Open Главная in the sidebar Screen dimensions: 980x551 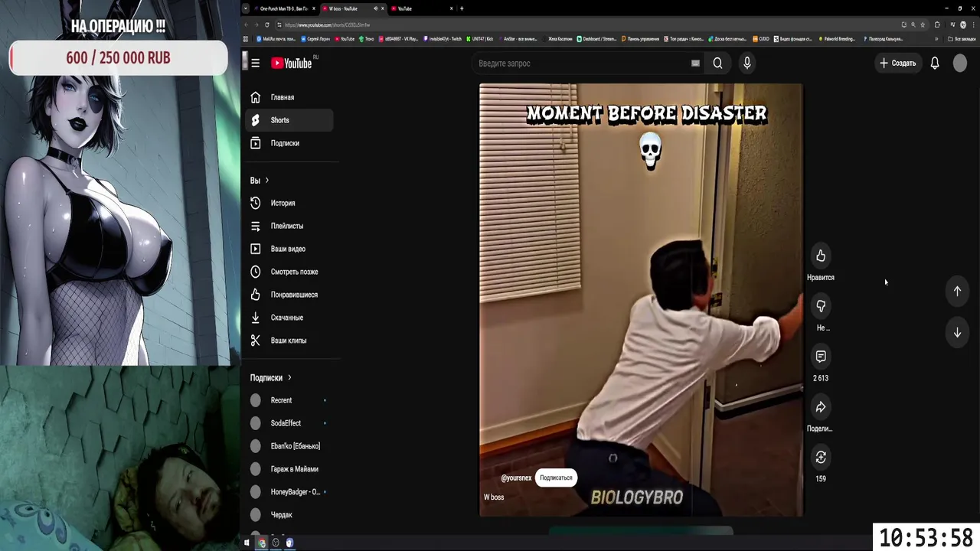[x=289, y=98]
